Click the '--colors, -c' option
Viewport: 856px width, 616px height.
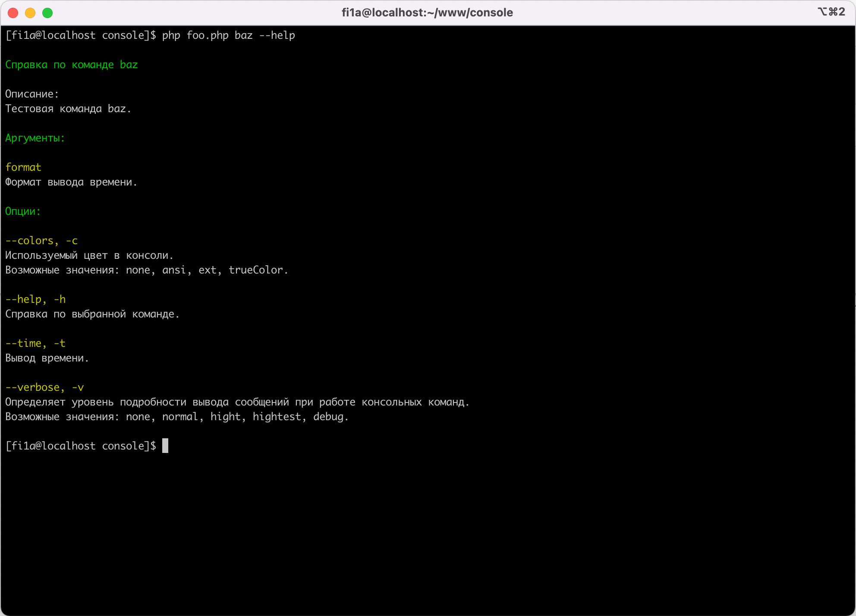click(x=41, y=241)
